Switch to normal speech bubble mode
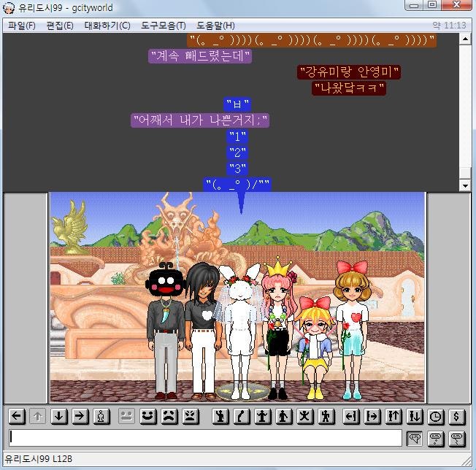 (x=414, y=438)
